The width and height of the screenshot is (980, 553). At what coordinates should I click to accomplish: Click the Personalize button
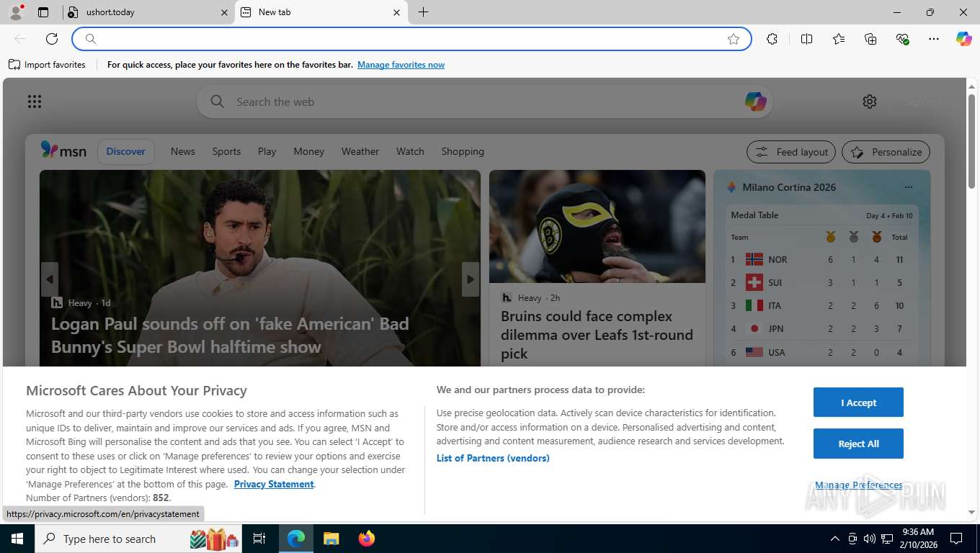click(886, 152)
